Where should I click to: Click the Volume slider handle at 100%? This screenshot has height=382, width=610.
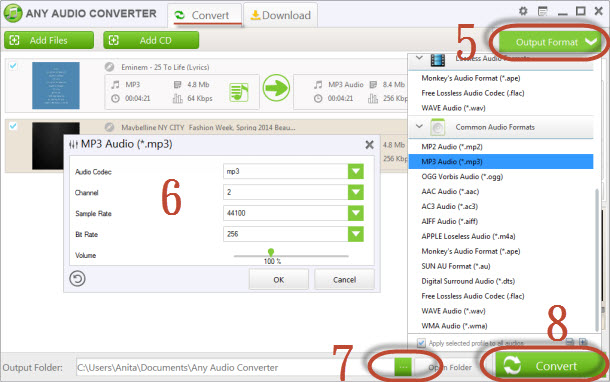[271, 252]
